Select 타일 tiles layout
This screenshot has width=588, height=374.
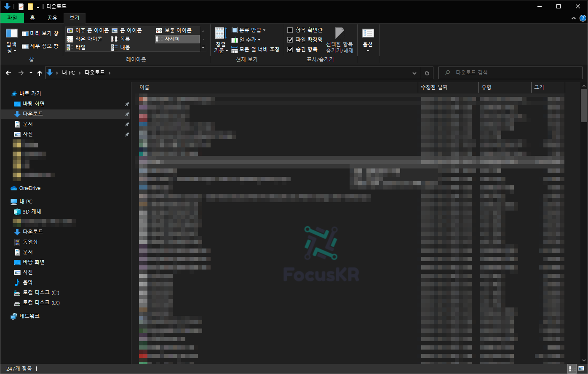(x=76, y=47)
